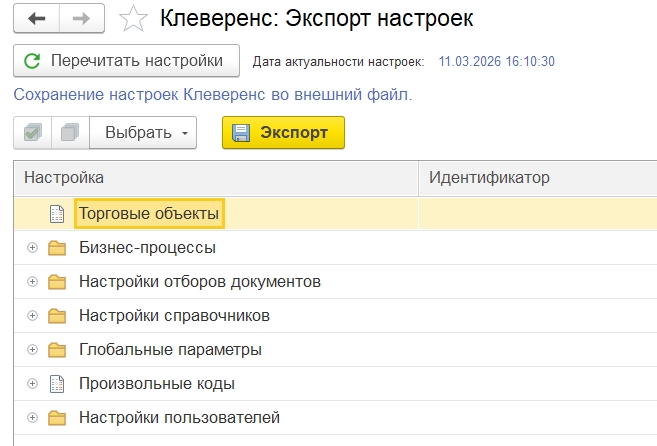
Task: Expand the Настройки отборов документов node
Action: (32, 282)
